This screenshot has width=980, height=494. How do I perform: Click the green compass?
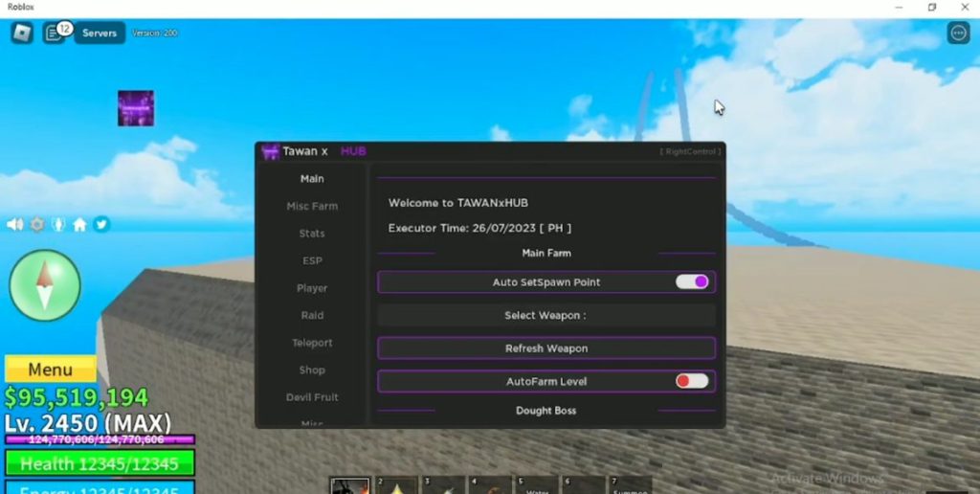click(45, 285)
